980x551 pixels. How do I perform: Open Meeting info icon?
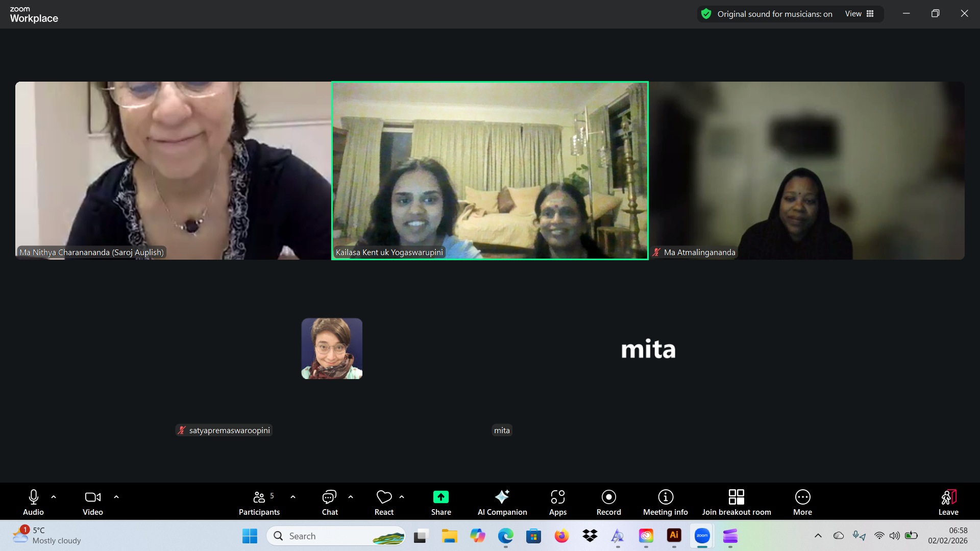(x=665, y=497)
